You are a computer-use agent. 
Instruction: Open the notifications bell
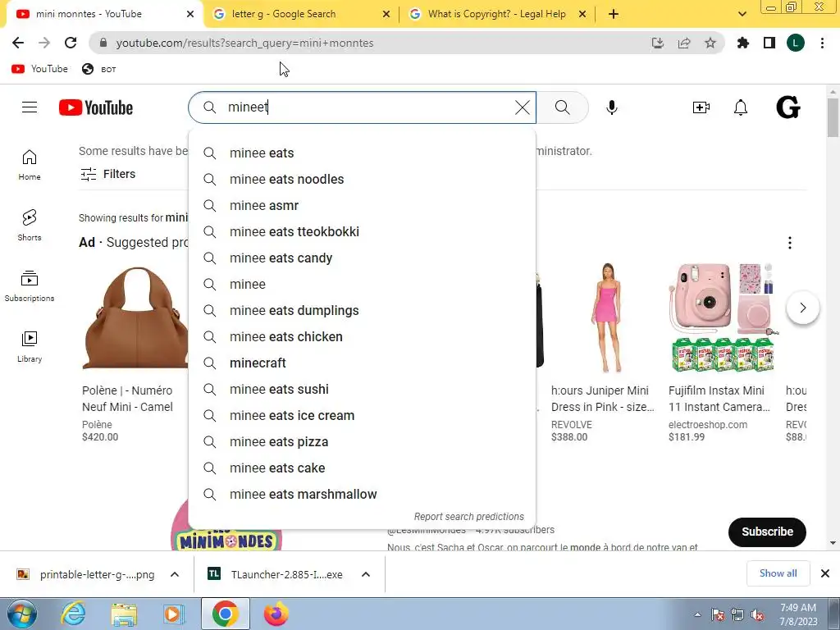(741, 107)
